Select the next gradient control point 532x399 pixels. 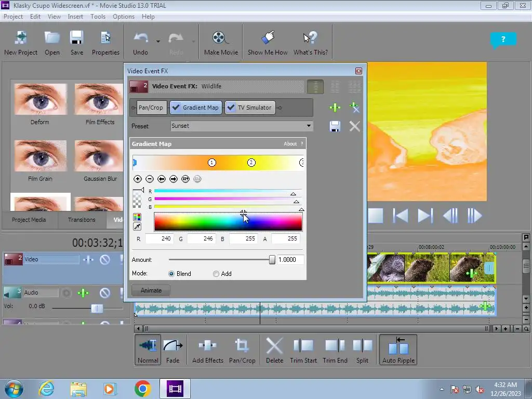pyautogui.click(x=174, y=179)
